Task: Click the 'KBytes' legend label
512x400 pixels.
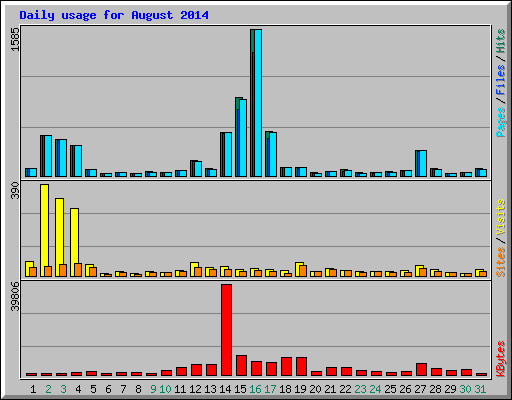Action: [501, 359]
